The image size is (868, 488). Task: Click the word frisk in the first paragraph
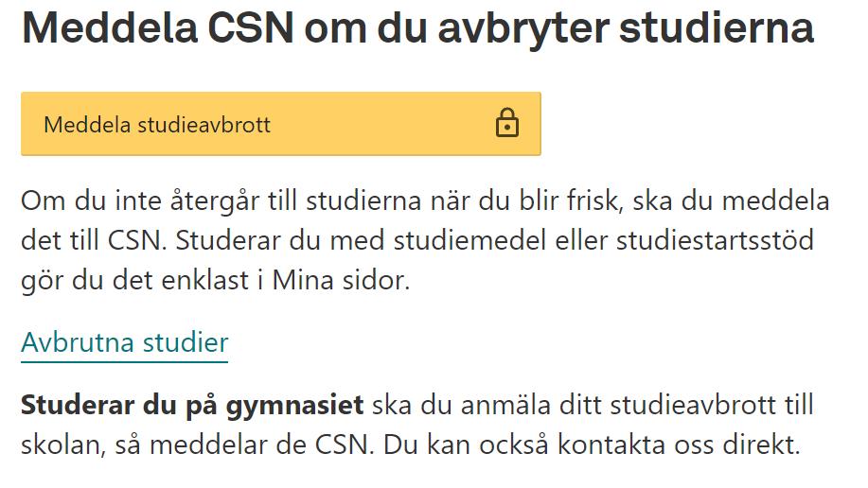coord(595,200)
